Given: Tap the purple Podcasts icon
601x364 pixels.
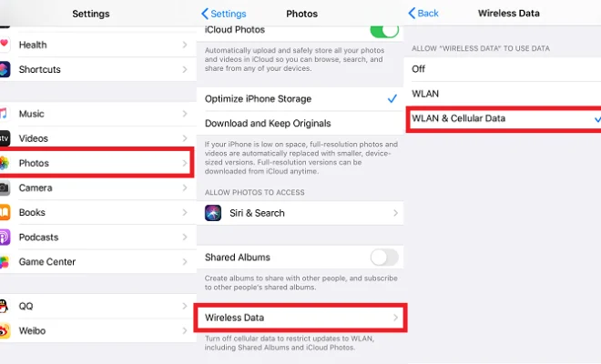Looking at the screenshot, I should [x=5, y=238].
